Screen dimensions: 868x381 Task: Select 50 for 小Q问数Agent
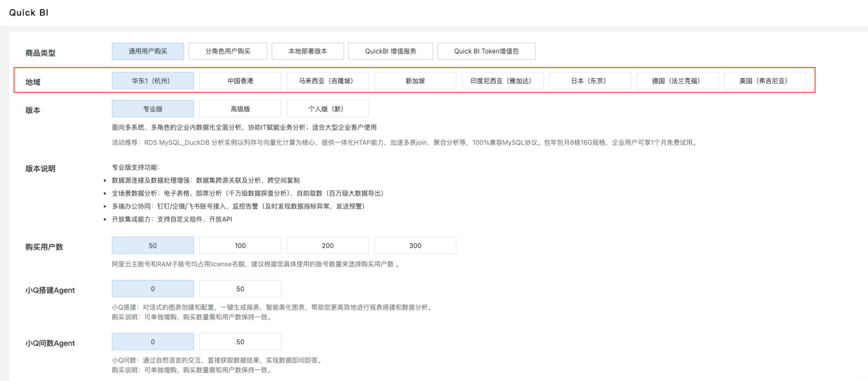[240, 342]
